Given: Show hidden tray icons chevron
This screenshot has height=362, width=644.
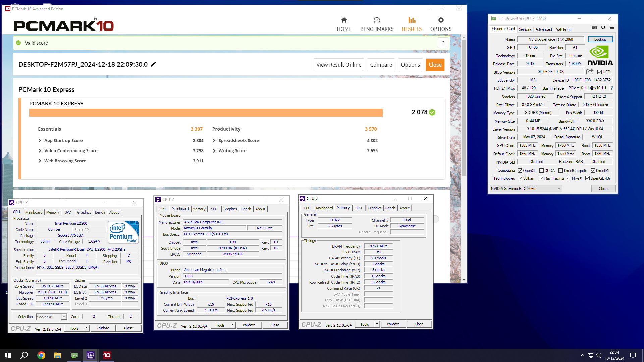Looking at the screenshot, I should tap(582, 355).
